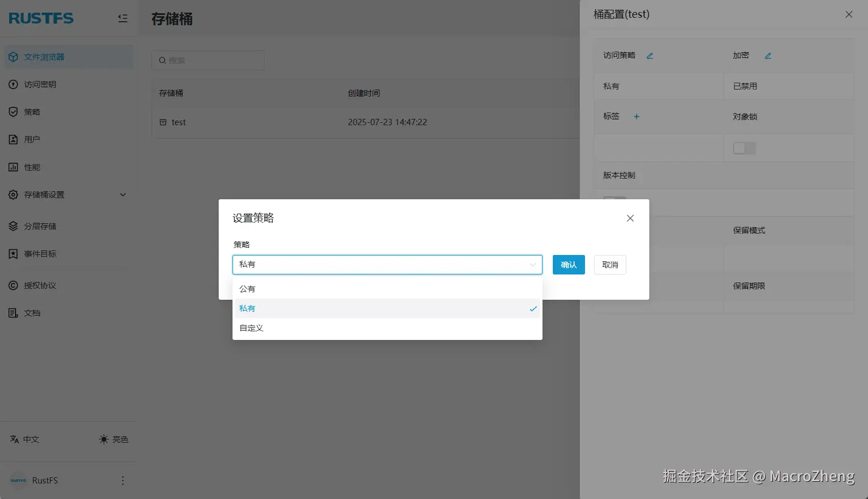The width and height of the screenshot is (868, 499).
Task: Cancel the dialog with 取消
Action: [x=610, y=265]
